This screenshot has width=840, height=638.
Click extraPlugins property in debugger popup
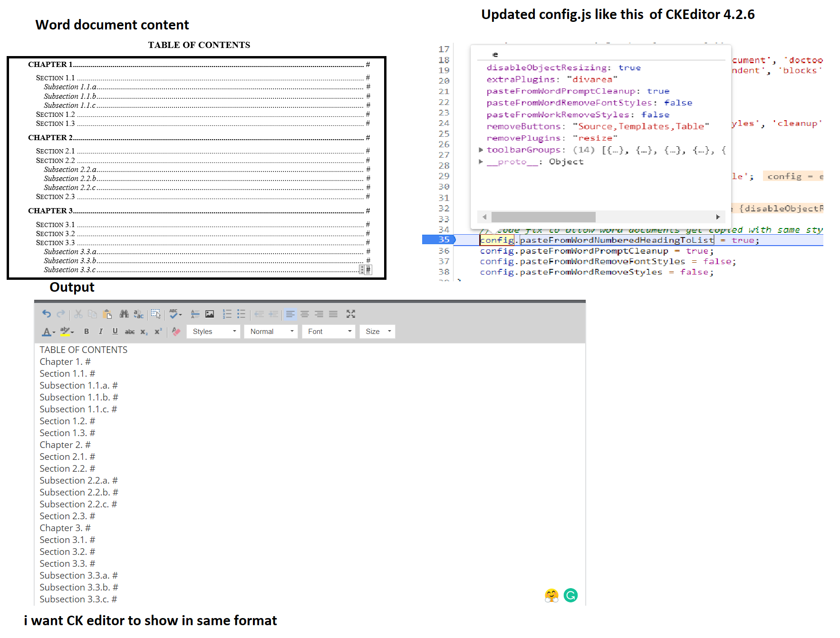pyautogui.click(x=521, y=79)
